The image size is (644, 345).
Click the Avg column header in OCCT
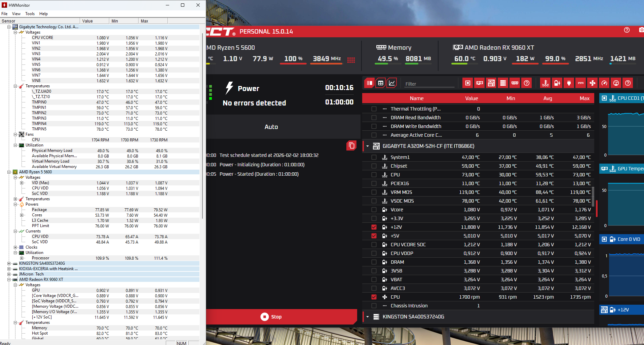(x=547, y=98)
